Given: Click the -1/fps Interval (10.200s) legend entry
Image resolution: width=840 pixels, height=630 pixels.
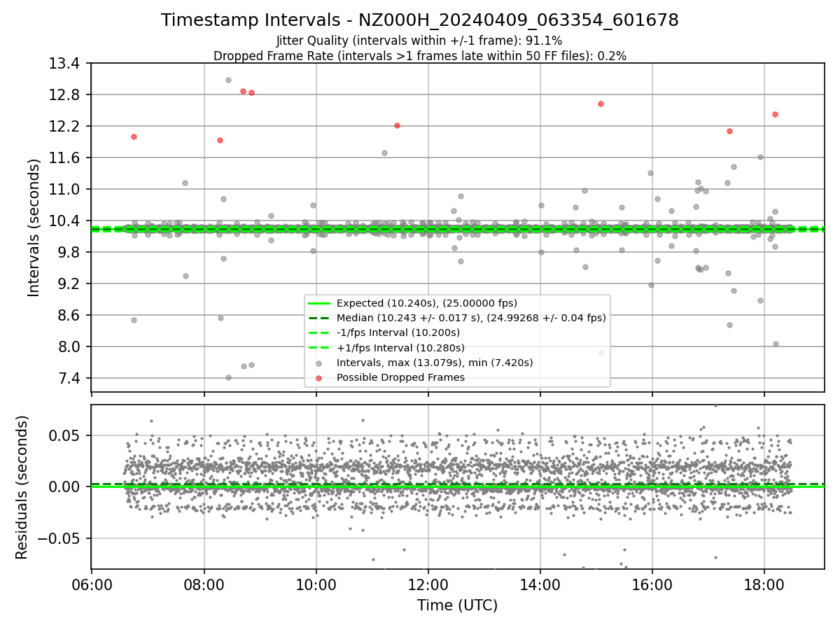Looking at the screenshot, I should (x=398, y=332).
